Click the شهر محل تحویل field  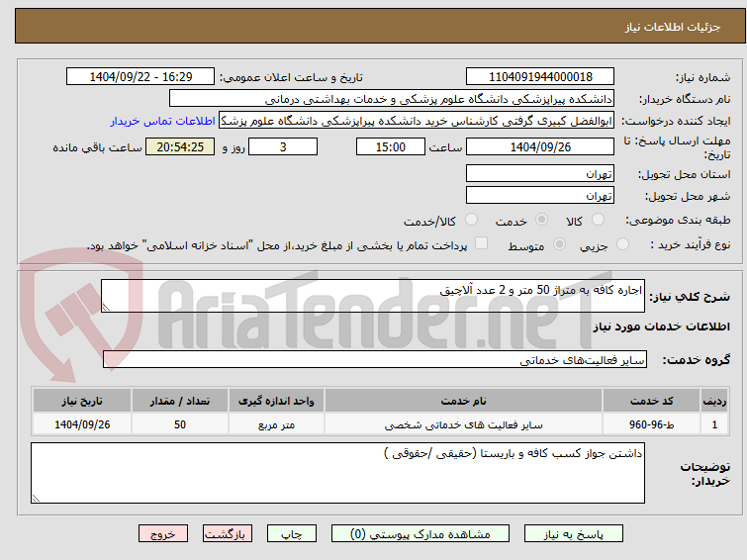tap(540, 195)
